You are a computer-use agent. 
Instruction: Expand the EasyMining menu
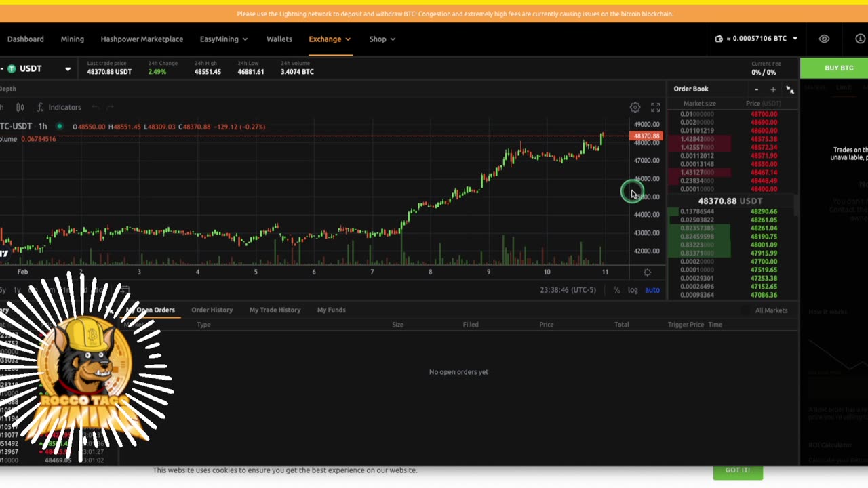(x=224, y=39)
